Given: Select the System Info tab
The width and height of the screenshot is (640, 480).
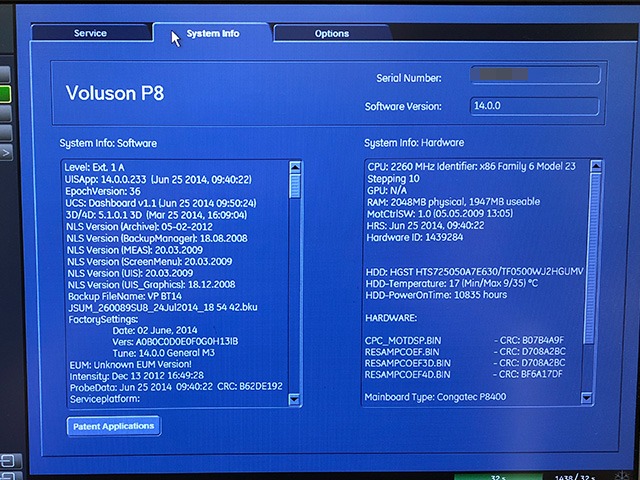Looking at the screenshot, I should (x=213, y=33).
